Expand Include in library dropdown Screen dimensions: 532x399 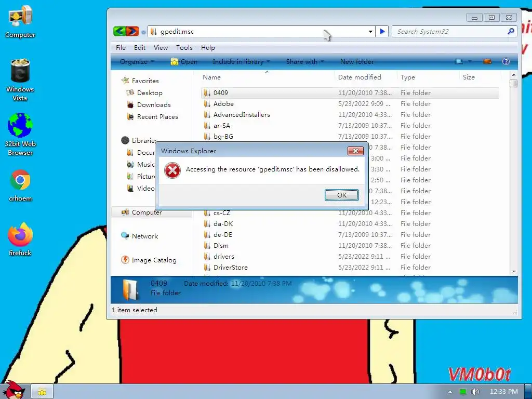(241, 61)
